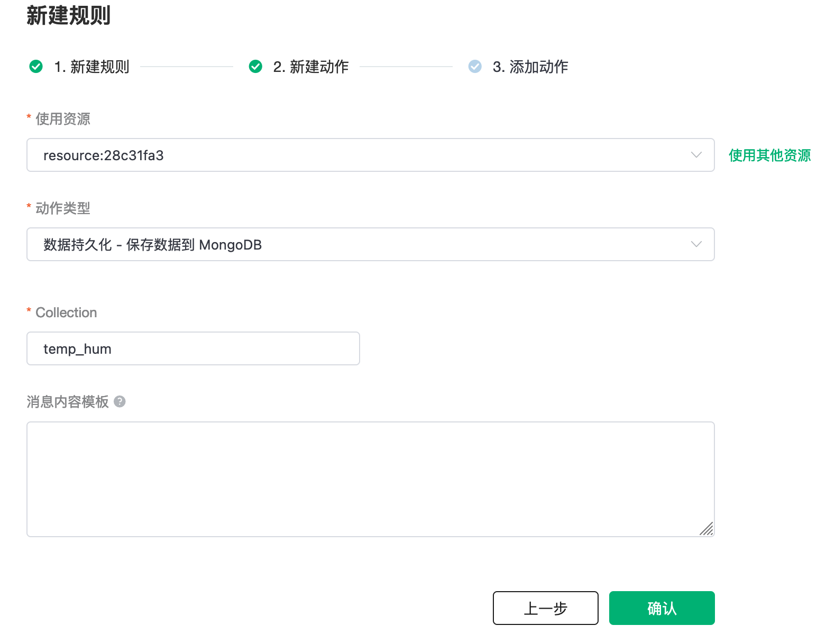The width and height of the screenshot is (826, 644).
Task: Select the 3. 添加动作 step label
Action: click(530, 67)
